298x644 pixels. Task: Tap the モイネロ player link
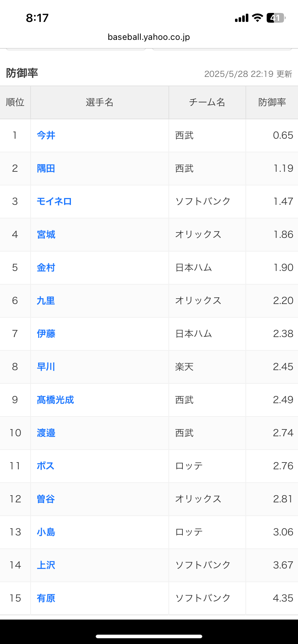tap(54, 202)
